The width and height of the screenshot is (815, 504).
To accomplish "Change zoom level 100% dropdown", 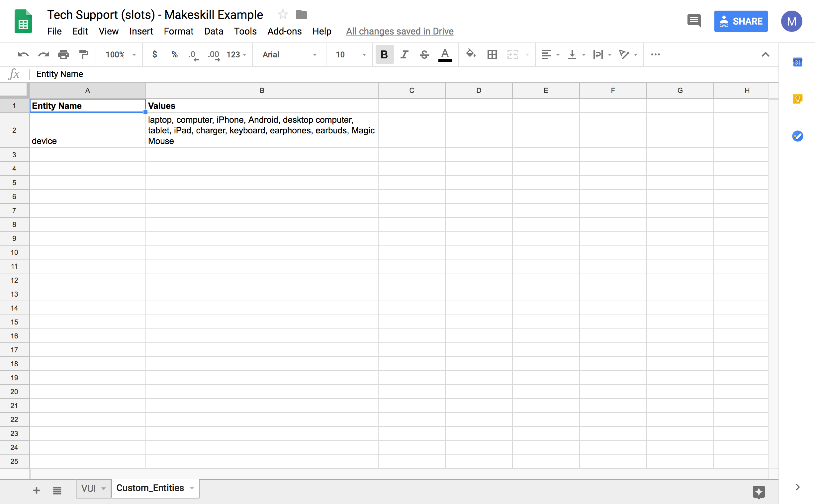I will coord(121,54).
